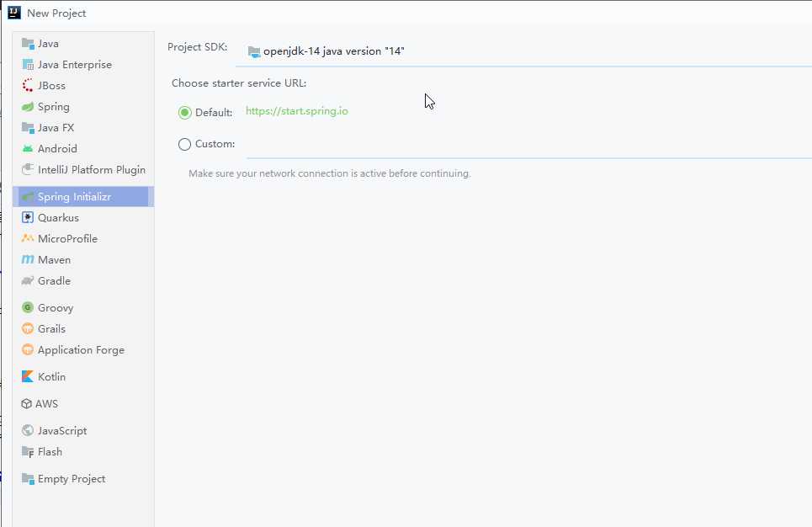Pick the JBoss icon in sidebar

point(28,86)
